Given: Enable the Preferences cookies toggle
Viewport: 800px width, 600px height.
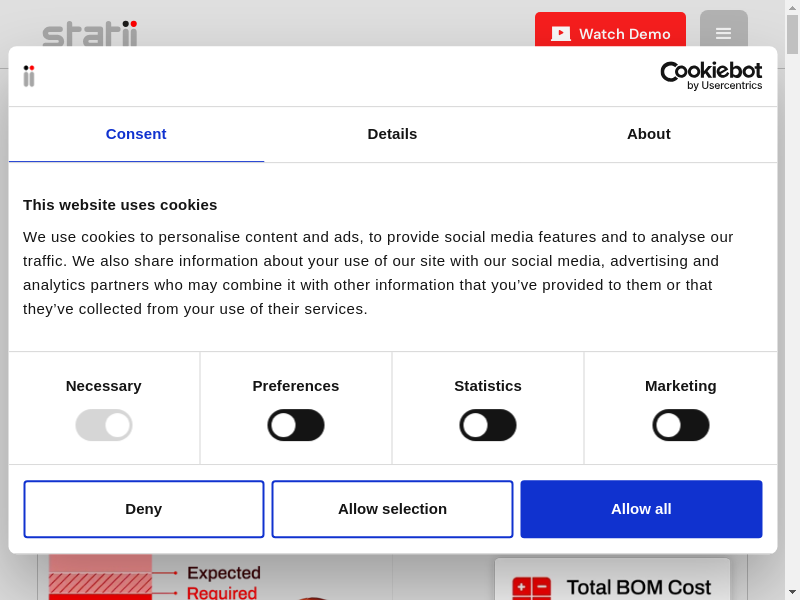Looking at the screenshot, I should click(x=296, y=425).
